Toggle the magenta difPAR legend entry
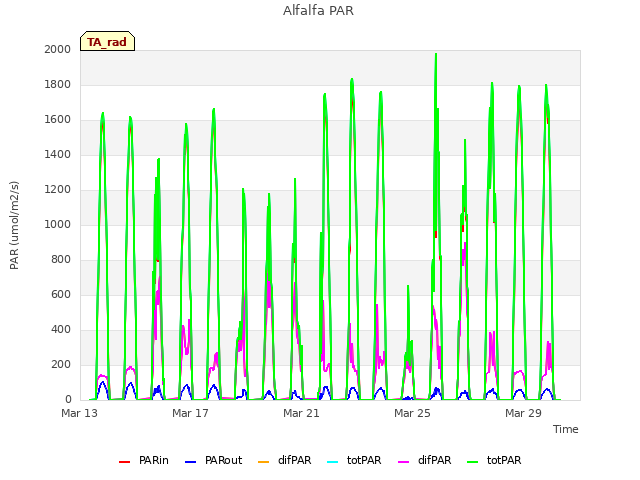 [424, 460]
